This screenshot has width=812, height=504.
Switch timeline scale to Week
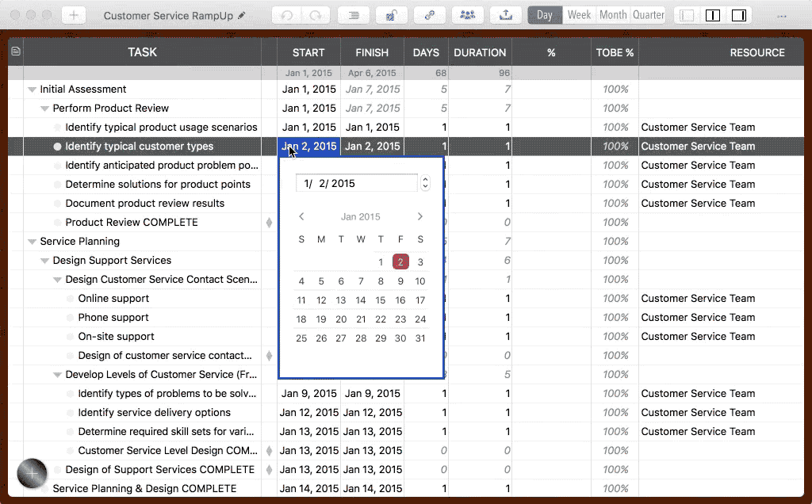(579, 15)
